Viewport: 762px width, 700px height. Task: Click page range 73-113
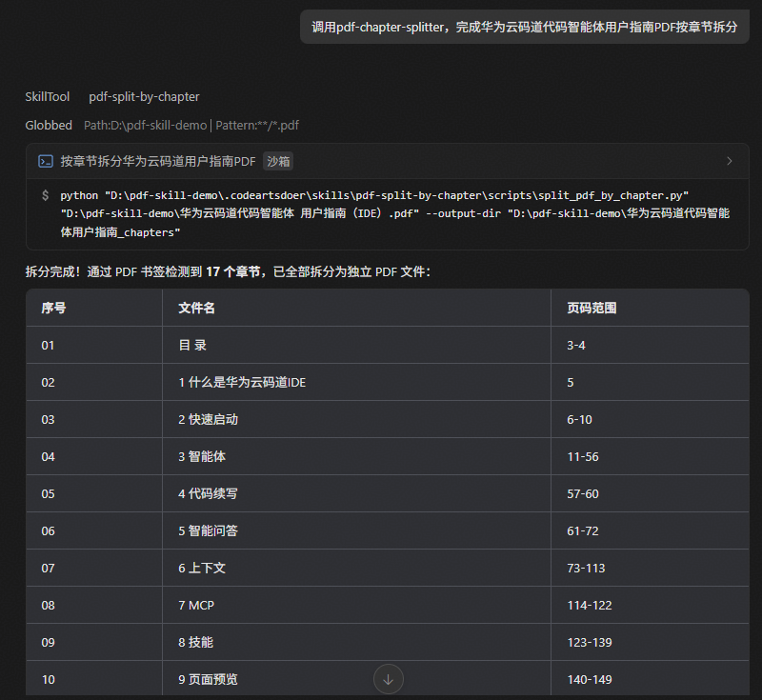pos(586,568)
